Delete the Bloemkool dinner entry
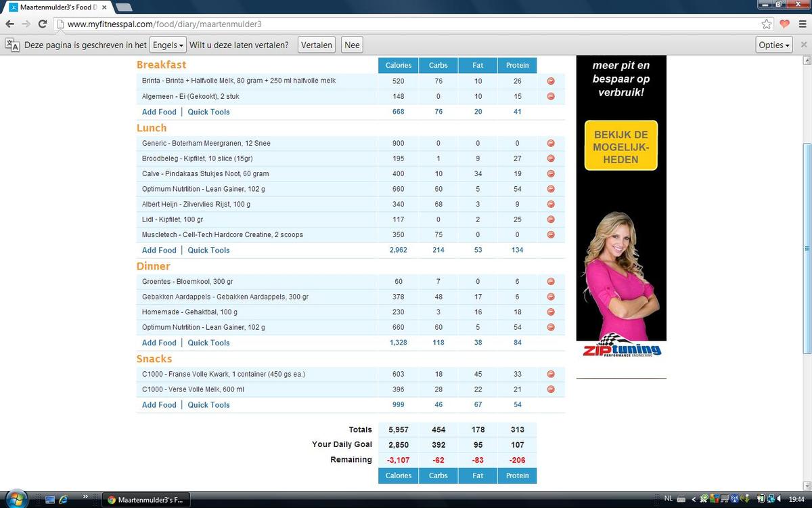 click(551, 282)
